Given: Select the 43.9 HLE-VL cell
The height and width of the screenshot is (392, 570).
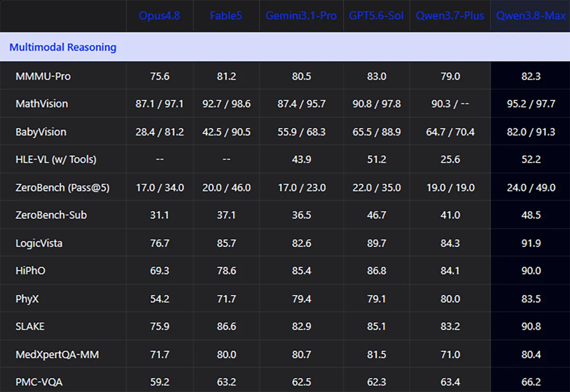Looking at the screenshot, I should coord(302,159).
